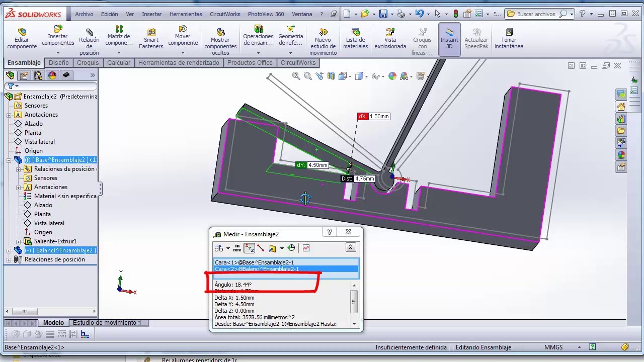Viewport: 644px width, 362px height.
Task: Click measurement history clock icon in Medir
Action: (291, 248)
